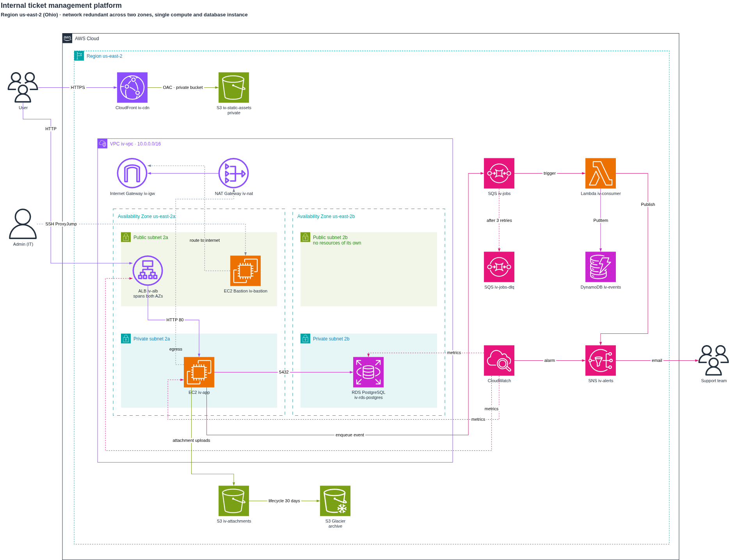
Task: Select the S3 iv-attachments bucket icon
Action: [234, 501]
